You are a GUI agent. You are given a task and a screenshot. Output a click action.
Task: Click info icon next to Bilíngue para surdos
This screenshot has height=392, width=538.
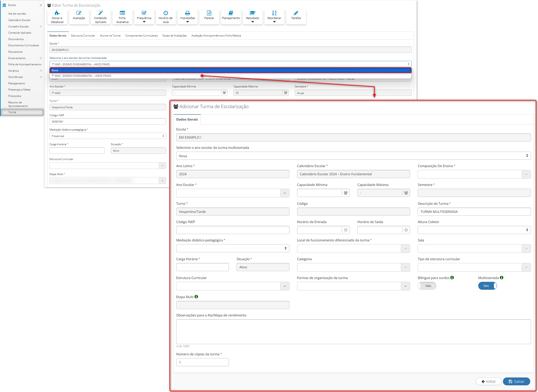[x=452, y=278]
